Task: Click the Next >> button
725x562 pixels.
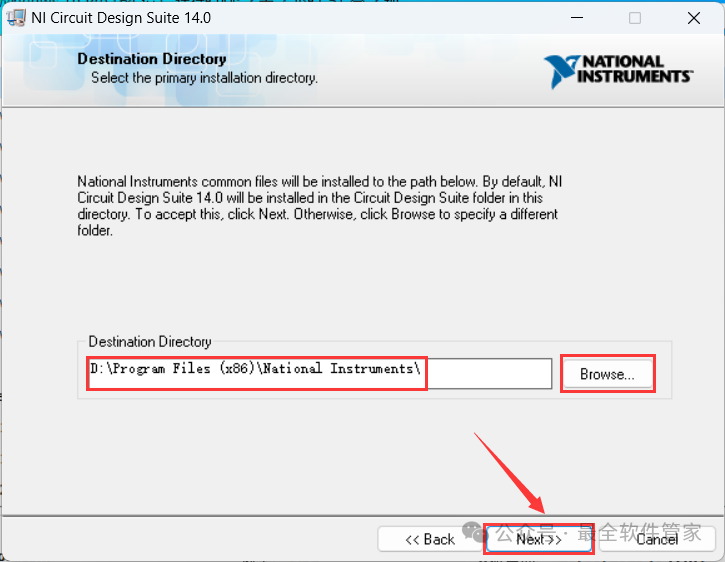Action: 539,539
